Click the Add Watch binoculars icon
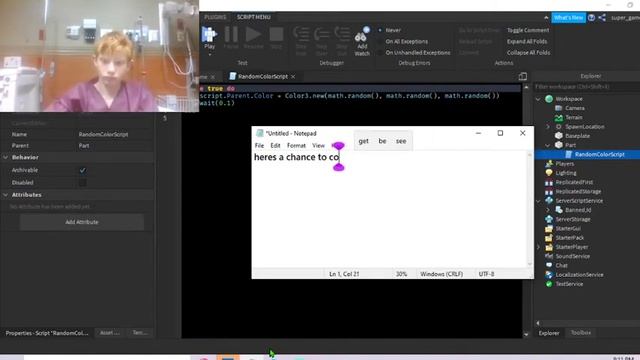The image size is (640, 360). coord(362,36)
